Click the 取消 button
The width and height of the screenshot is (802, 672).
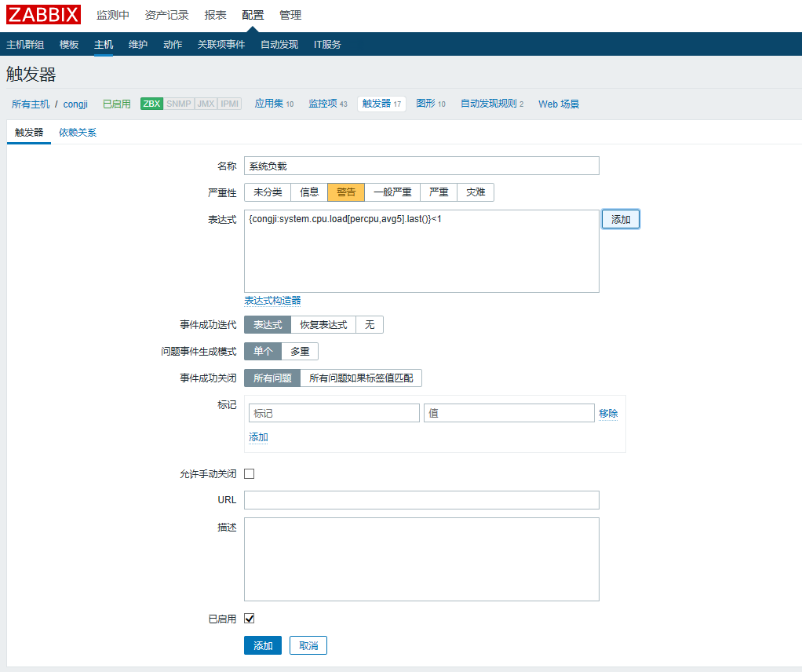tap(308, 646)
